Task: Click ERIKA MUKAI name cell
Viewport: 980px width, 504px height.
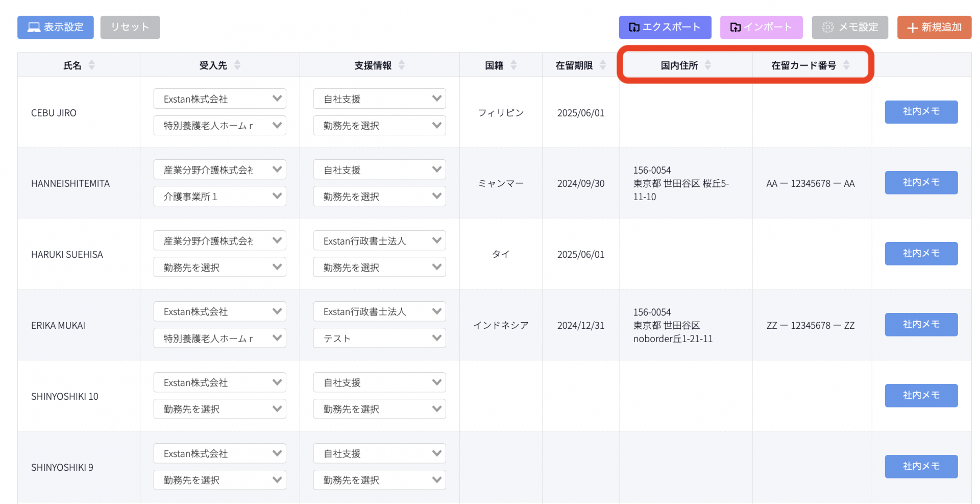Action: point(58,325)
